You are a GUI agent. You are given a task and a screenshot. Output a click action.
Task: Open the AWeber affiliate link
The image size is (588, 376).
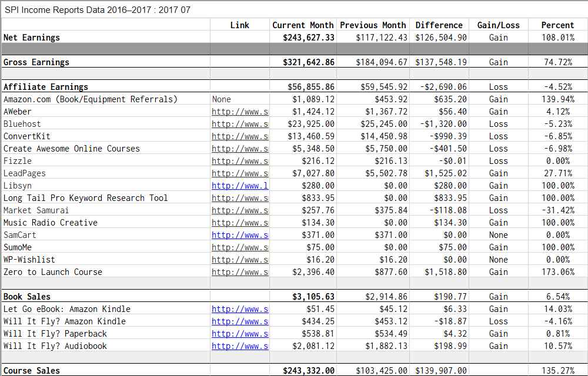pyautogui.click(x=240, y=112)
